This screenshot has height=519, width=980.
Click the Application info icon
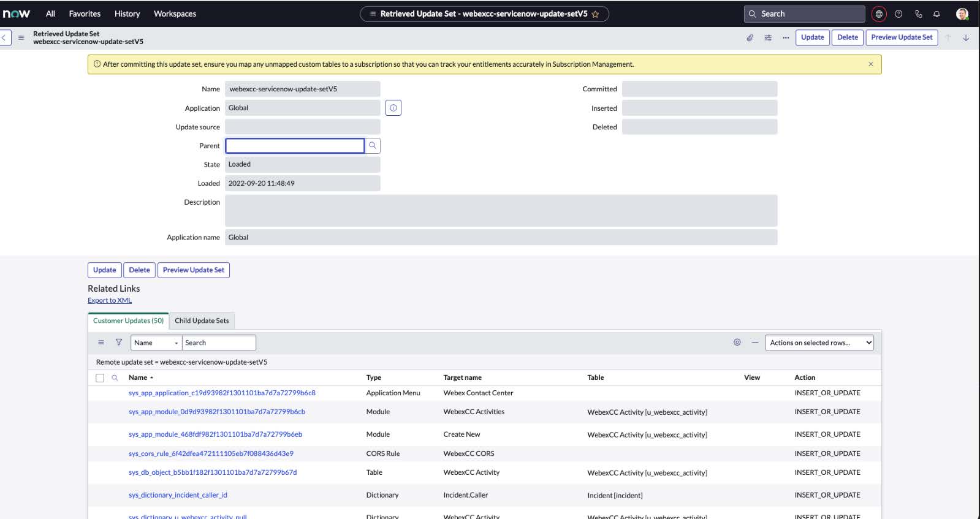pos(393,108)
